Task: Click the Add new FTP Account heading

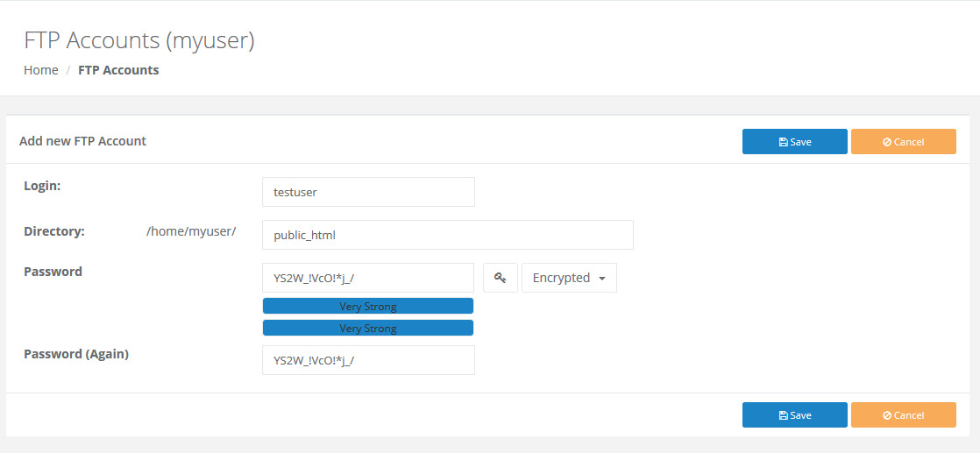Action: click(82, 141)
